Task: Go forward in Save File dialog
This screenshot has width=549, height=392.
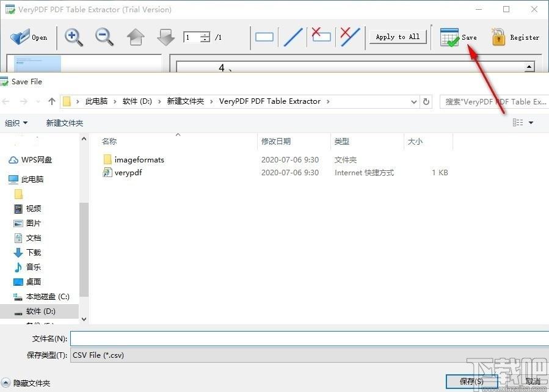Action: 23,101
